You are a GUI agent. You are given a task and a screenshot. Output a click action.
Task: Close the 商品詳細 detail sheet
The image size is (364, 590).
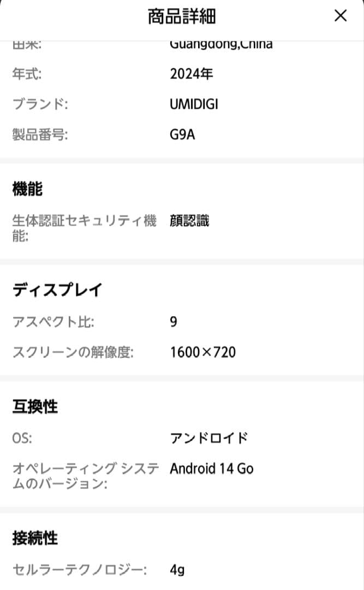click(340, 16)
